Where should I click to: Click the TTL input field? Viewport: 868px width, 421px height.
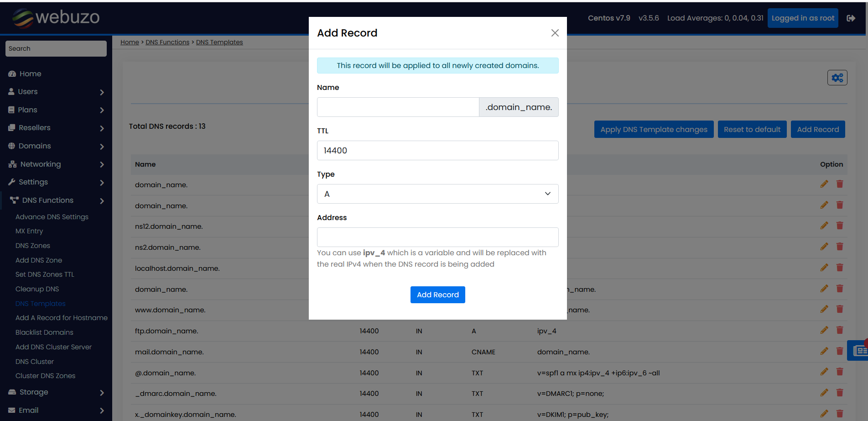tap(437, 150)
